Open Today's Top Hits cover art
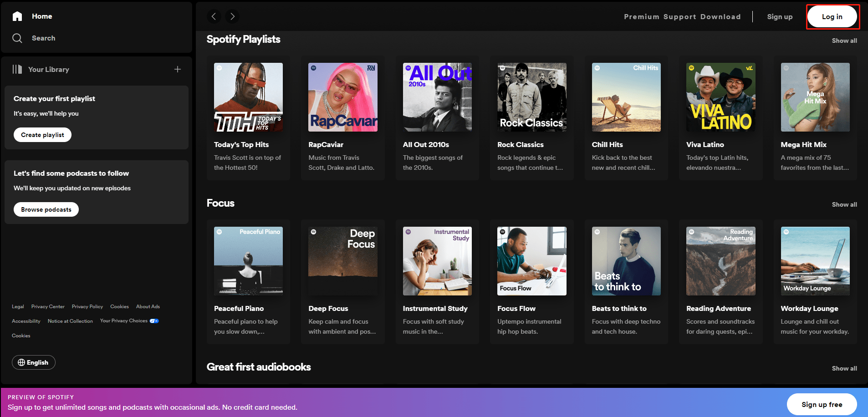This screenshot has width=868, height=417. pos(248,97)
